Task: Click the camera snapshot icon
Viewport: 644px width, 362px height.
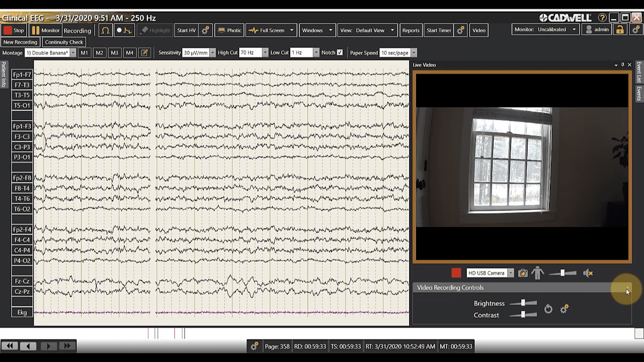Action: click(x=523, y=273)
